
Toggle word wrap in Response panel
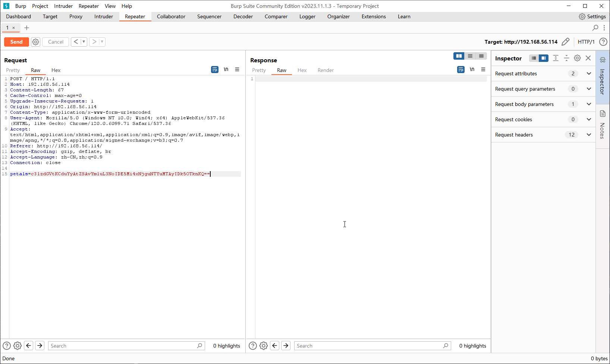461,69
